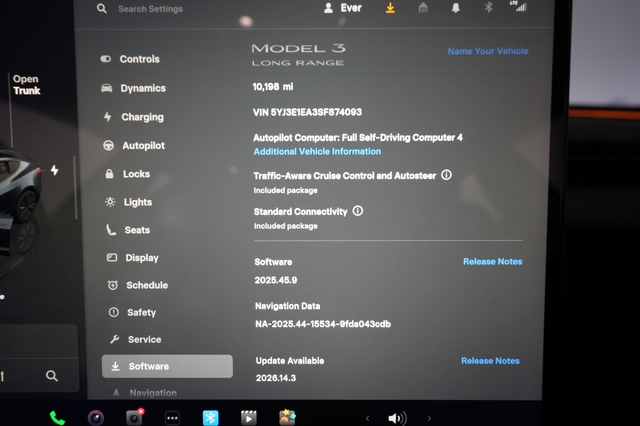640x426 pixels.
Task: Tap the left arrow beside volume
Action: 367,418
